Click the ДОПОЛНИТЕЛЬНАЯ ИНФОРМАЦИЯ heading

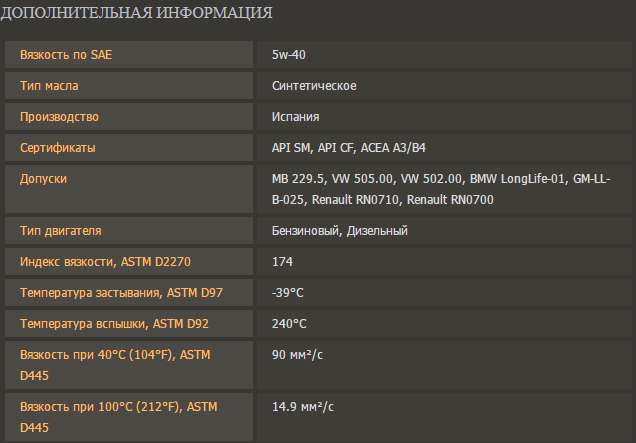coord(138,13)
